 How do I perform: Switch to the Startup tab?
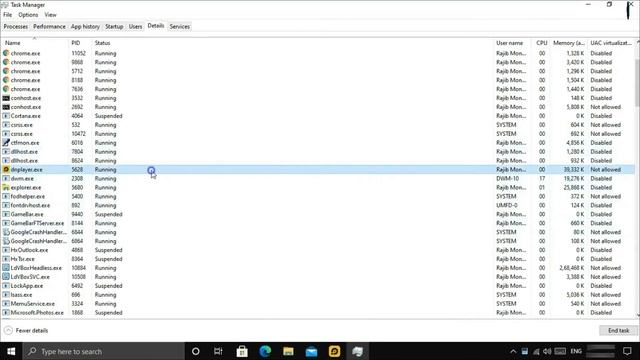click(114, 27)
